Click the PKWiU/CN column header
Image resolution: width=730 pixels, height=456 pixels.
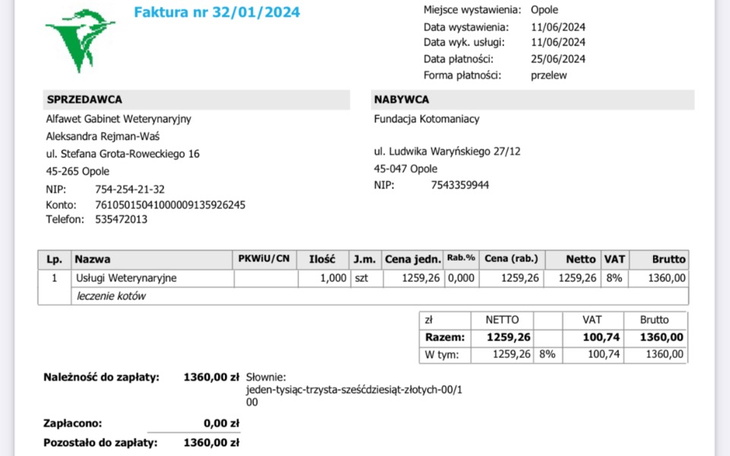(264, 258)
